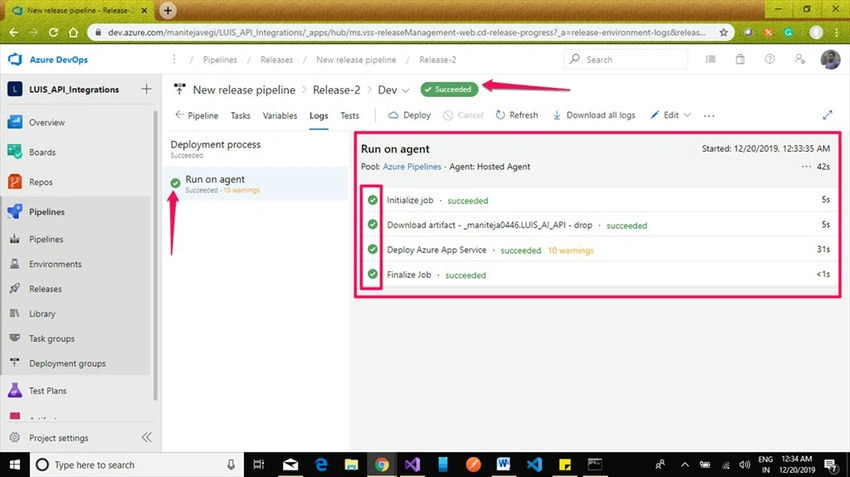Open the marketplace shopping bag icon
Screen dimensions: 850x477
click(740, 59)
